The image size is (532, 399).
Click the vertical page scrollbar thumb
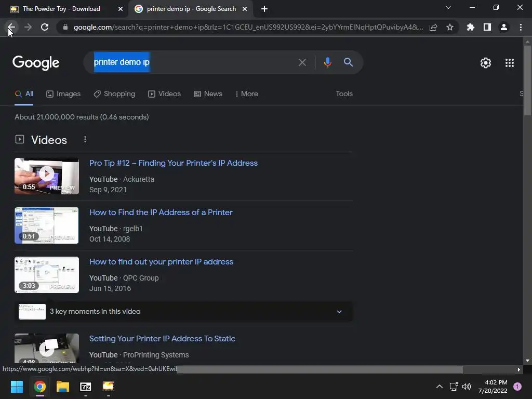(527, 80)
